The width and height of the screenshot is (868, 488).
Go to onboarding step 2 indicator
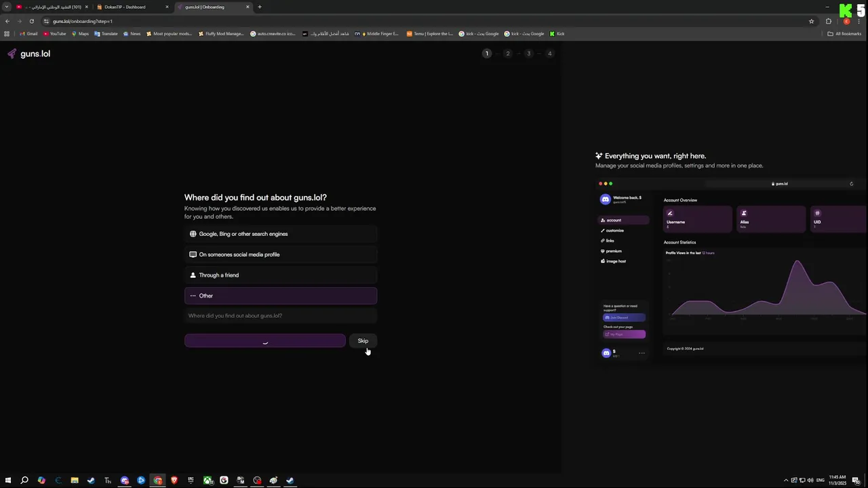pyautogui.click(x=507, y=54)
